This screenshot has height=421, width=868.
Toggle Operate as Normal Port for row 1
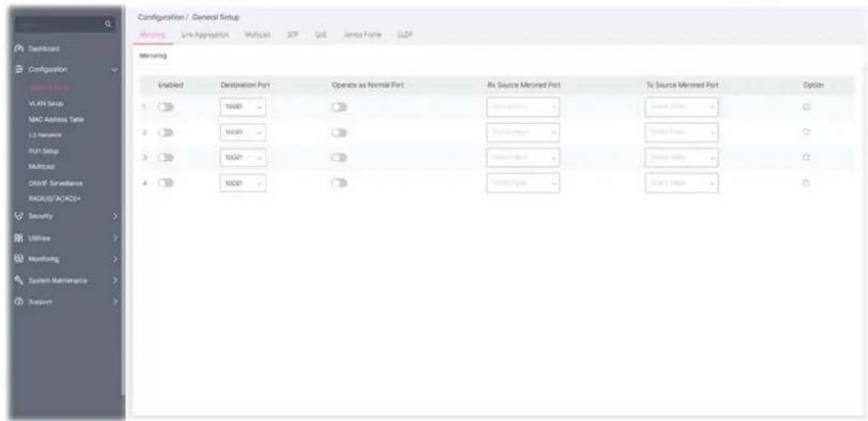(x=339, y=107)
